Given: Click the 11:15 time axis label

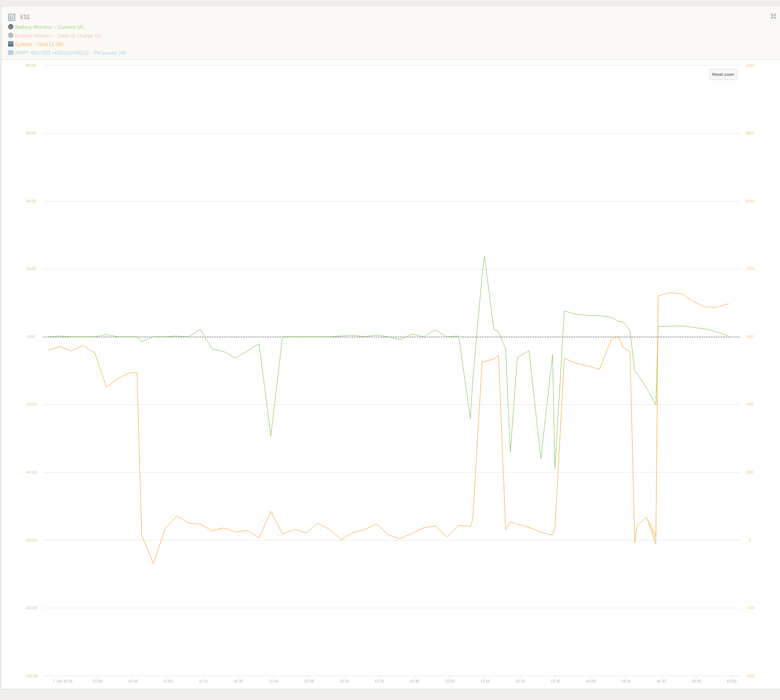Looking at the screenshot, I should click(x=203, y=681).
